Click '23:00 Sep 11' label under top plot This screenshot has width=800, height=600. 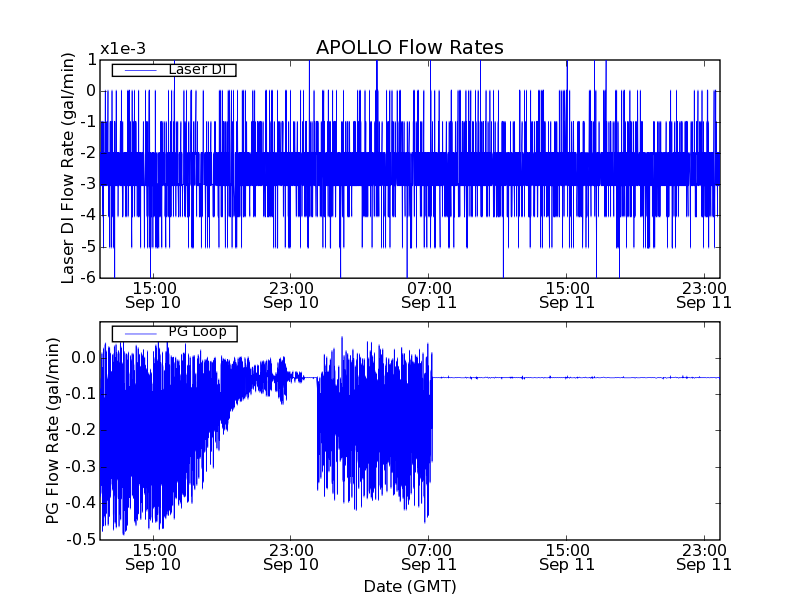704,295
